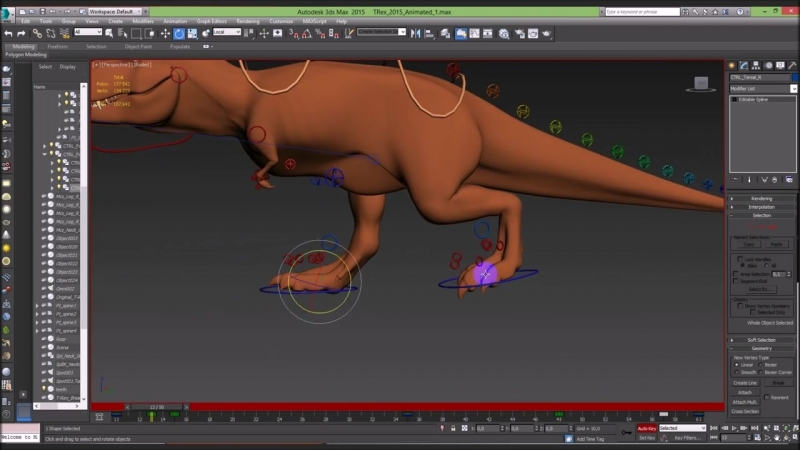
Task: Open the Curve Editor
Action: [474, 34]
